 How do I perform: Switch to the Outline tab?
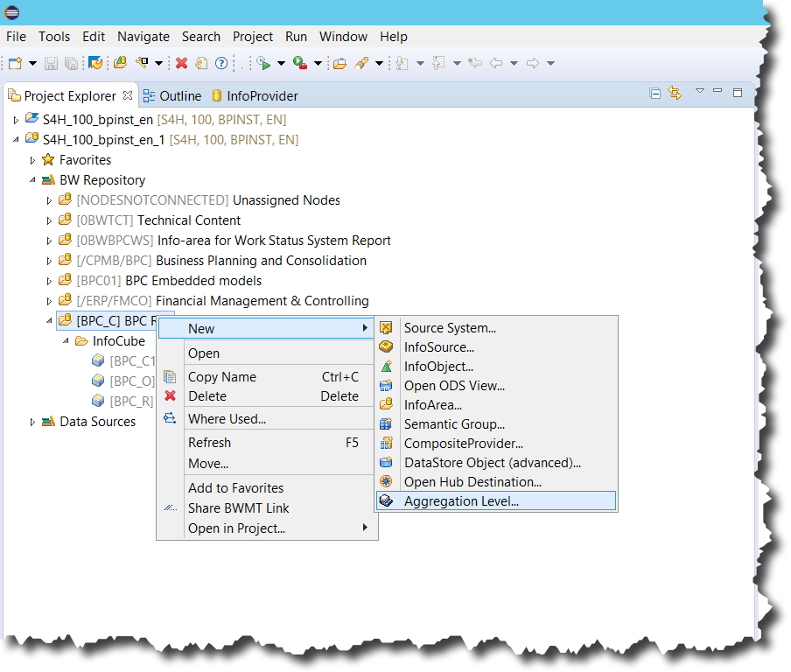[x=179, y=96]
